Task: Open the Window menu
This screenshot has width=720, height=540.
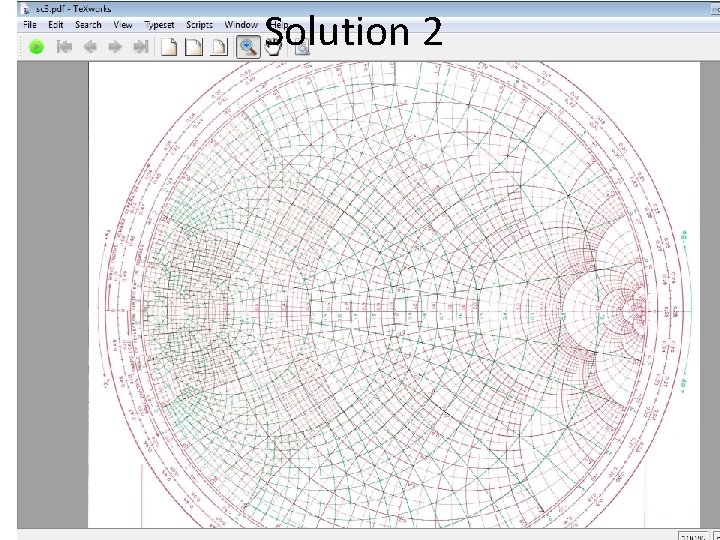Action: [x=241, y=25]
